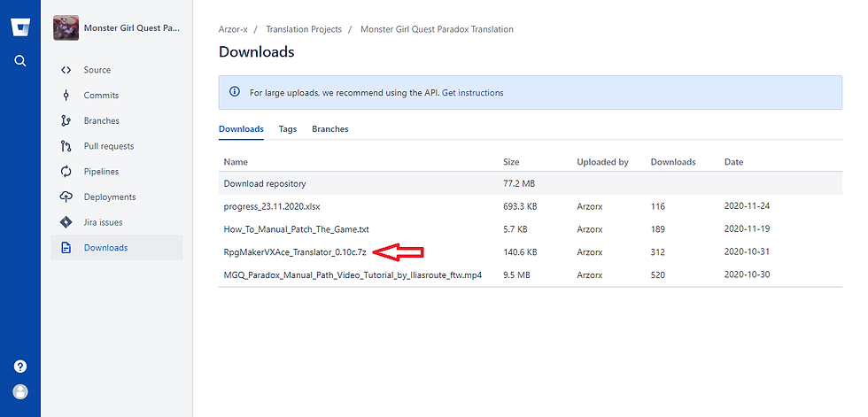Follow the Arzor-x breadcrumb link
This screenshot has height=417, width=868.
point(233,29)
